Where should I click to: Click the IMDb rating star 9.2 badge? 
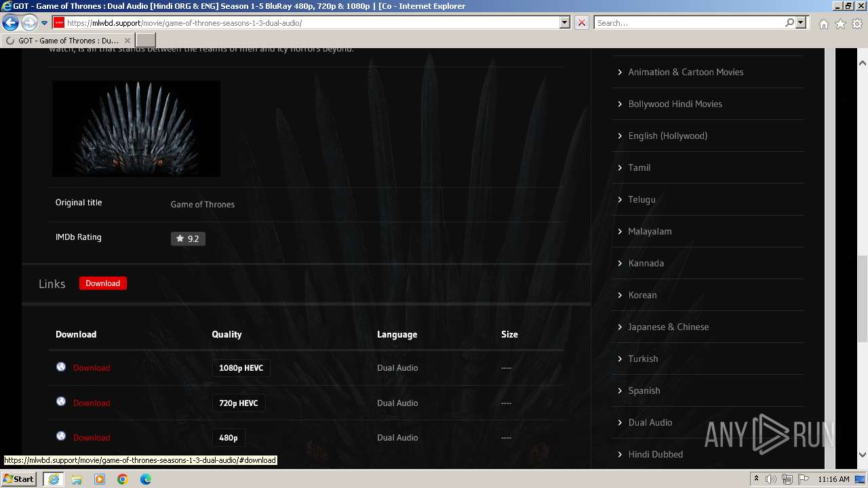click(x=188, y=239)
